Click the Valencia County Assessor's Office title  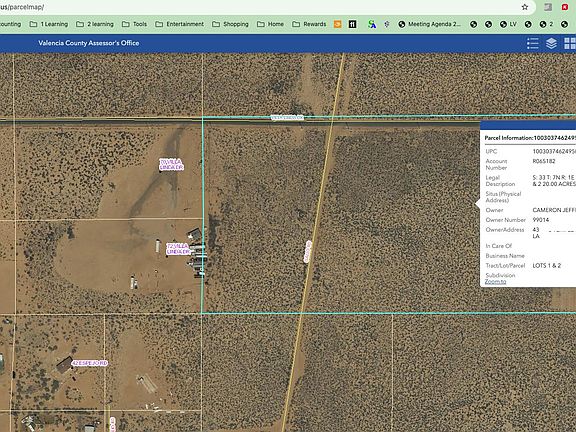click(x=89, y=43)
